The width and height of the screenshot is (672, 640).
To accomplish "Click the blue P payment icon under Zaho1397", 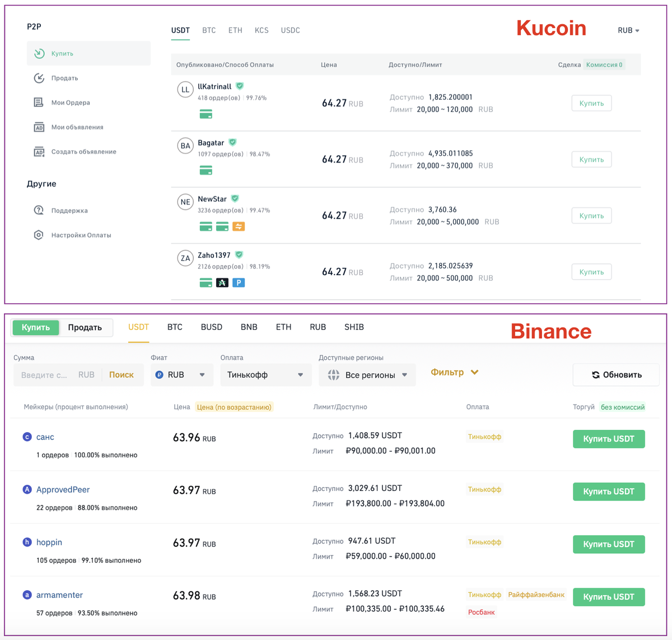I will point(239,282).
